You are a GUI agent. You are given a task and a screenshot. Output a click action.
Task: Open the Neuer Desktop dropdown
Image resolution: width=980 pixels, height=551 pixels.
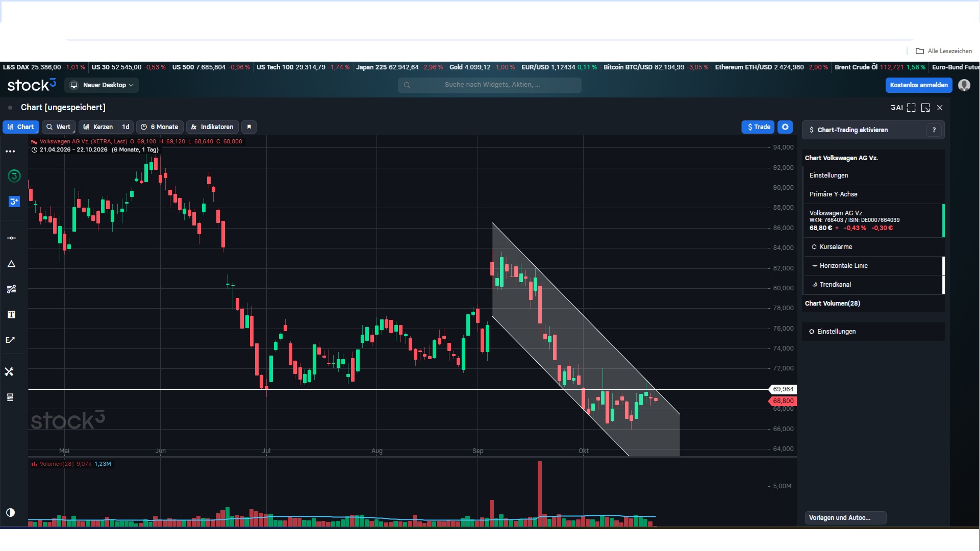click(102, 85)
